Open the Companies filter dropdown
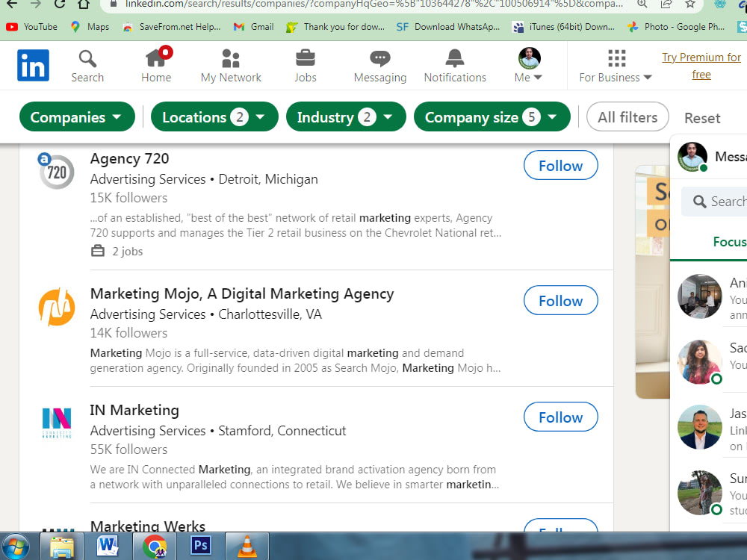Screen dimensions: 747x560 [x=77, y=116]
